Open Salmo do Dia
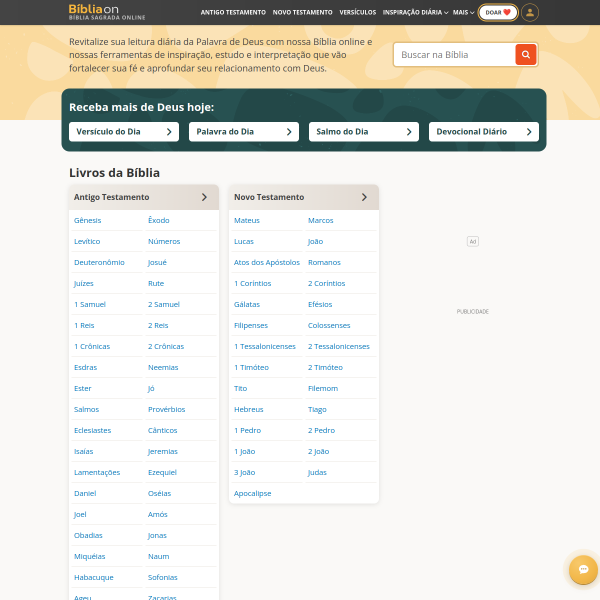600x600 pixels. [364, 132]
